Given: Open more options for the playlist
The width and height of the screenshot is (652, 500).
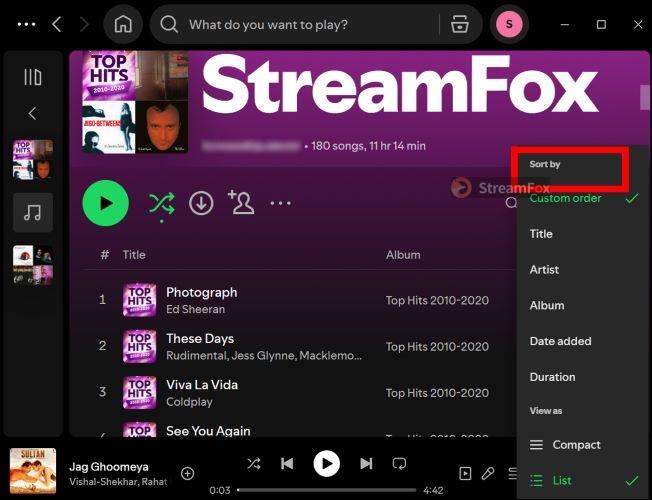Looking at the screenshot, I should [x=280, y=203].
